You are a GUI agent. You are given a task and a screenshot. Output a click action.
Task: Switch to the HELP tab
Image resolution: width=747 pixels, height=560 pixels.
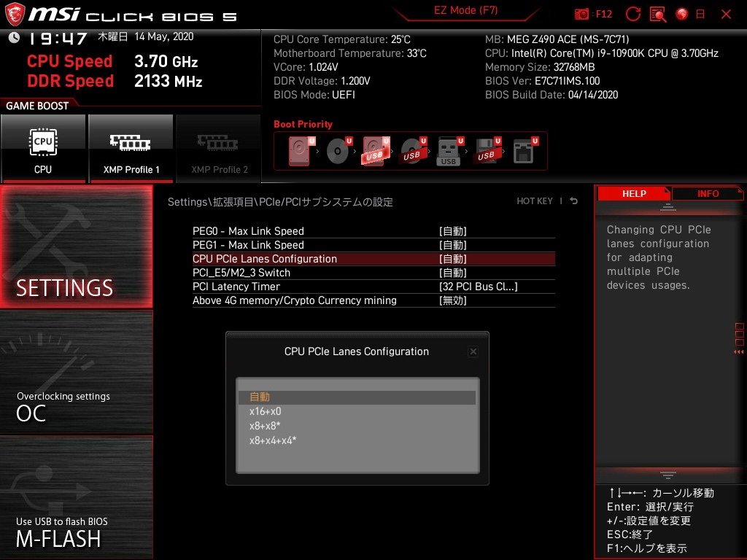click(x=634, y=194)
